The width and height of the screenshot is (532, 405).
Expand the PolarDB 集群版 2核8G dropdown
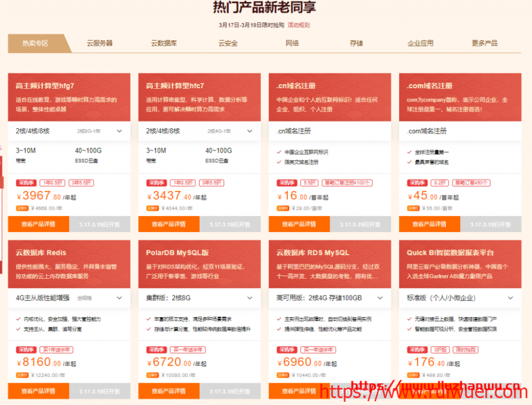(250, 298)
